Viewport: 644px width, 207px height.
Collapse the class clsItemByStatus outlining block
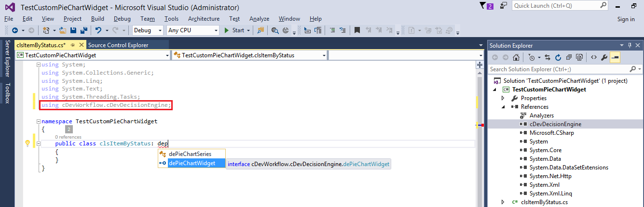pyautogui.click(x=39, y=143)
